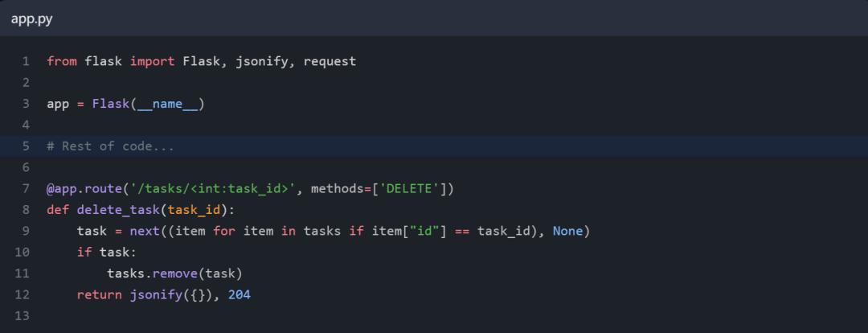Viewport: 868px width, 333px height.
Task: Click the 'DELETE' method string
Action: pos(411,189)
